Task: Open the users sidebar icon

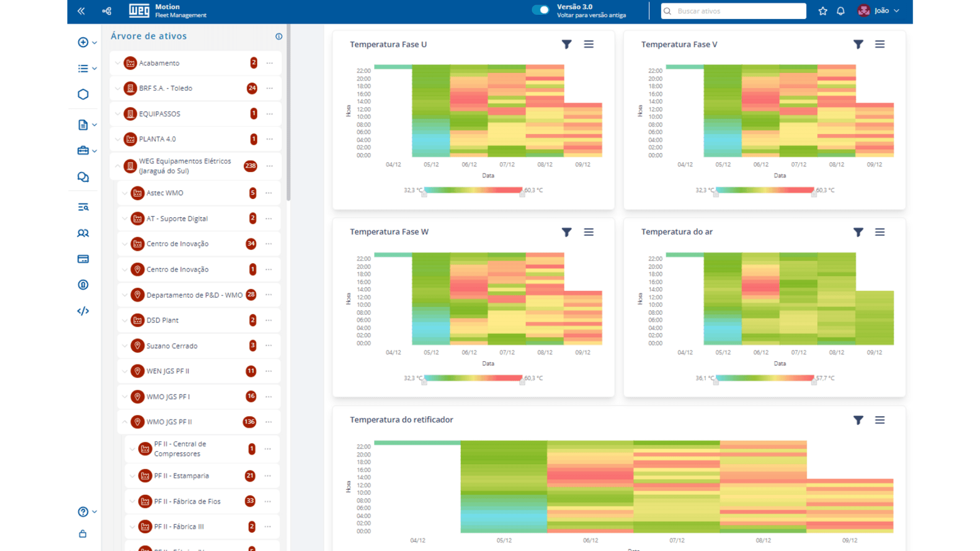Action: coord(83,233)
